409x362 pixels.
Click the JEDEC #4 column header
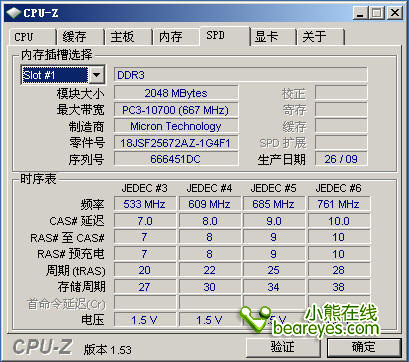pyautogui.click(x=209, y=188)
